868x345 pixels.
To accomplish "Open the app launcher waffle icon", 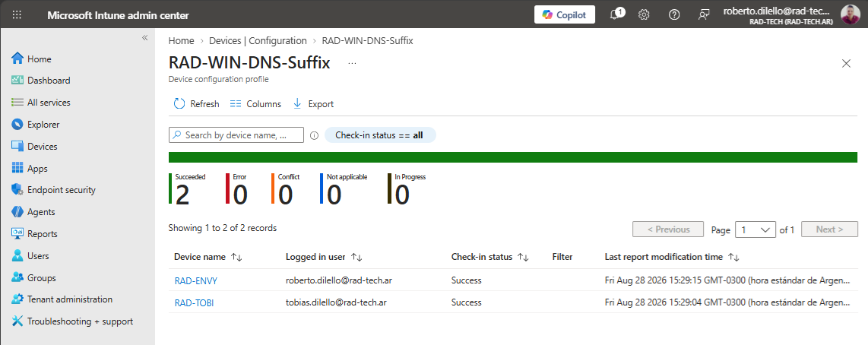I will (x=17, y=15).
